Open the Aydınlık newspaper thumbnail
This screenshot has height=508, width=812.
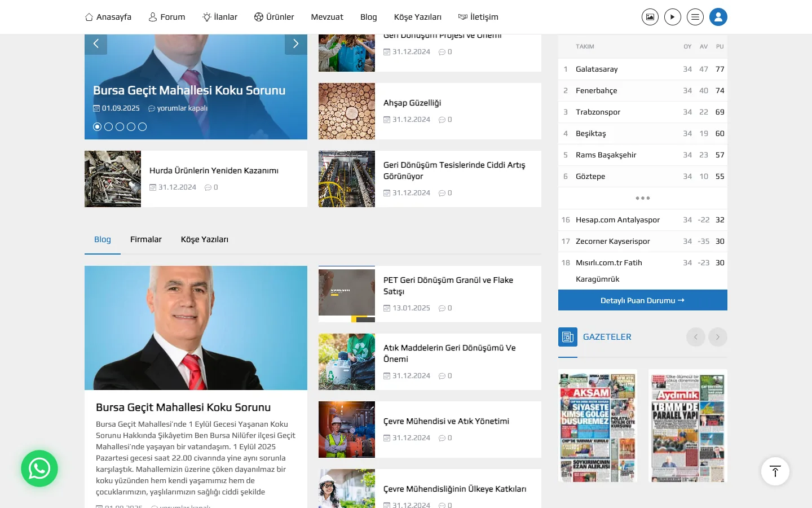(x=688, y=426)
